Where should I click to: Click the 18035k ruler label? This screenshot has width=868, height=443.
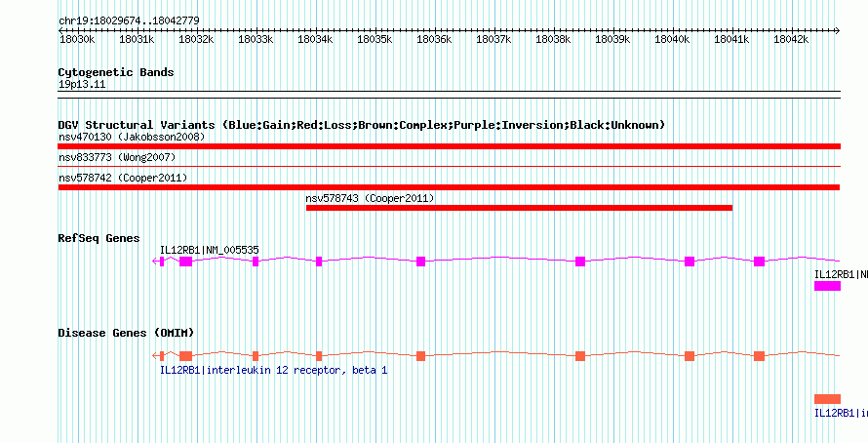(375, 39)
